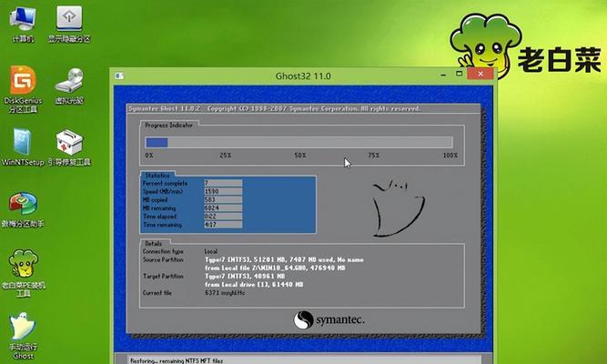The image size is (607, 364).
Task: Click the Time remaining value 4:17
Action: click(223, 225)
